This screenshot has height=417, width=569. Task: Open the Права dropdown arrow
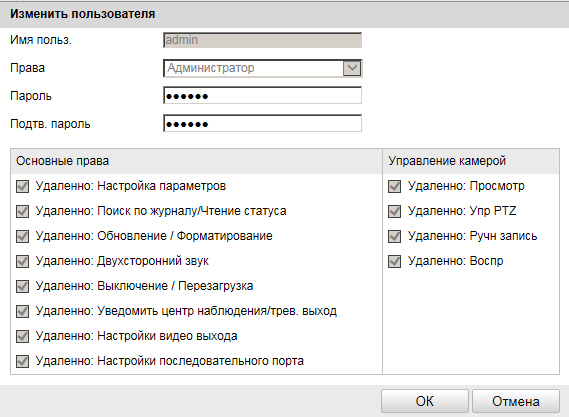tap(352, 68)
